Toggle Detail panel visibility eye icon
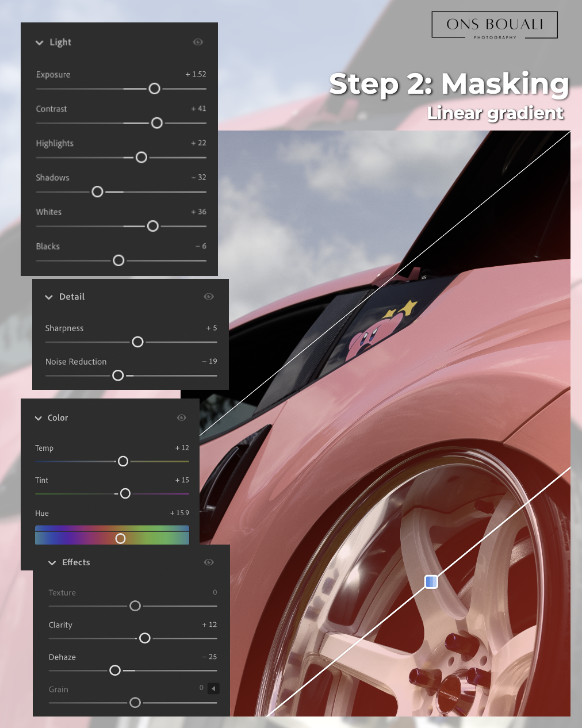Image resolution: width=582 pixels, height=728 pixels. (209, 297)
